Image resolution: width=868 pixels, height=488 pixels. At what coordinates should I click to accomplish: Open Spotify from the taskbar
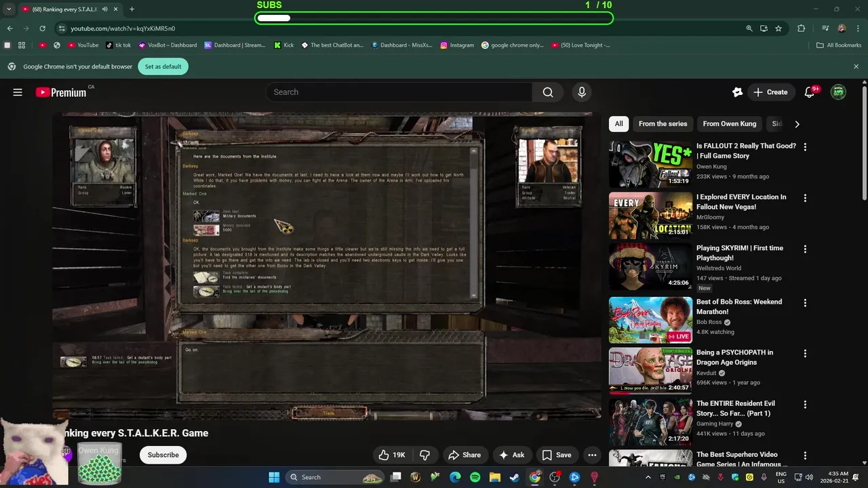pyautogui.click(x=475, y=477)
